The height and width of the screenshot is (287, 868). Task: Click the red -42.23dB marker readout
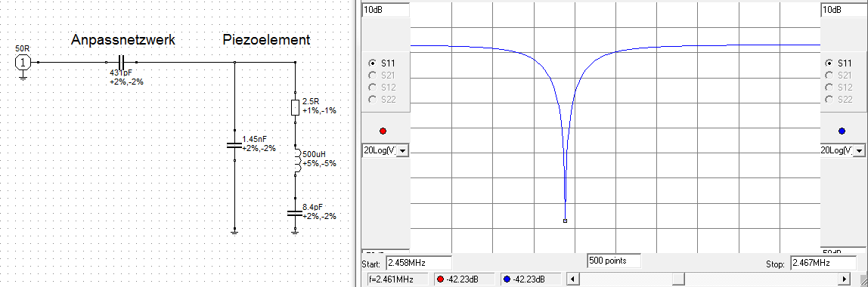coord(465,279)
